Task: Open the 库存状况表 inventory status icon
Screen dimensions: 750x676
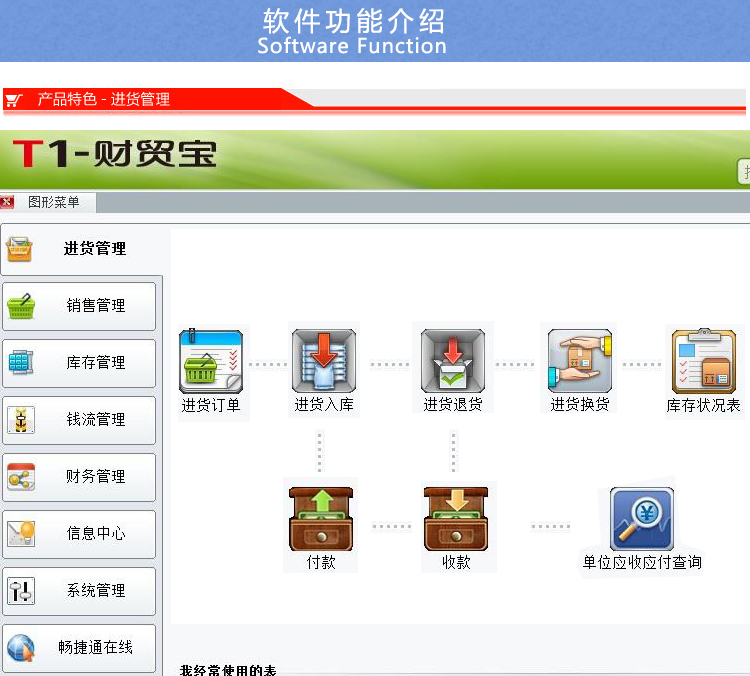Action: [704, 361]
